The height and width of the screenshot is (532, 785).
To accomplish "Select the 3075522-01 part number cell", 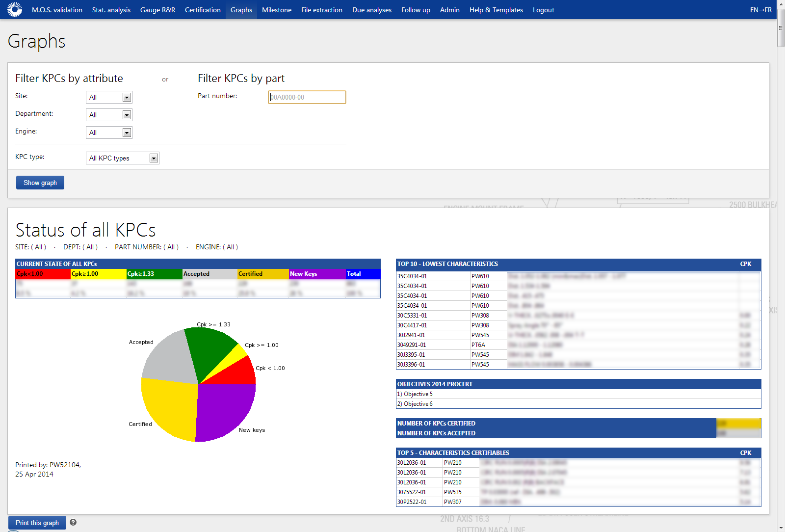I will click(x=419, y=492).
